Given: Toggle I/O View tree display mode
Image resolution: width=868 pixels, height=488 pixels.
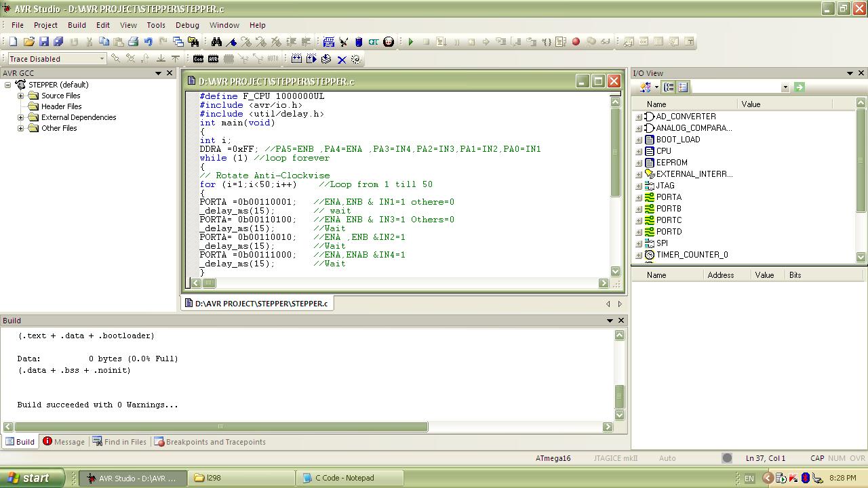Looking at the screenshot, I should (669, 87).
